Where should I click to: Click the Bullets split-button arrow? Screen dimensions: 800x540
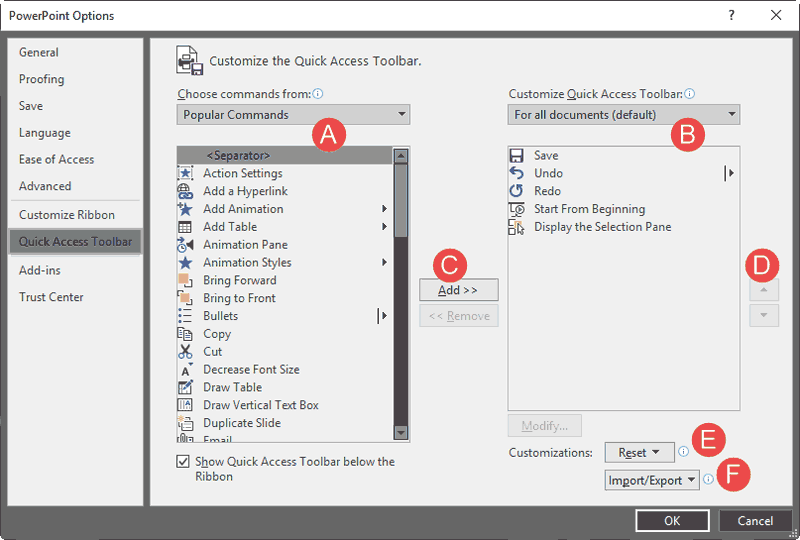382,316
